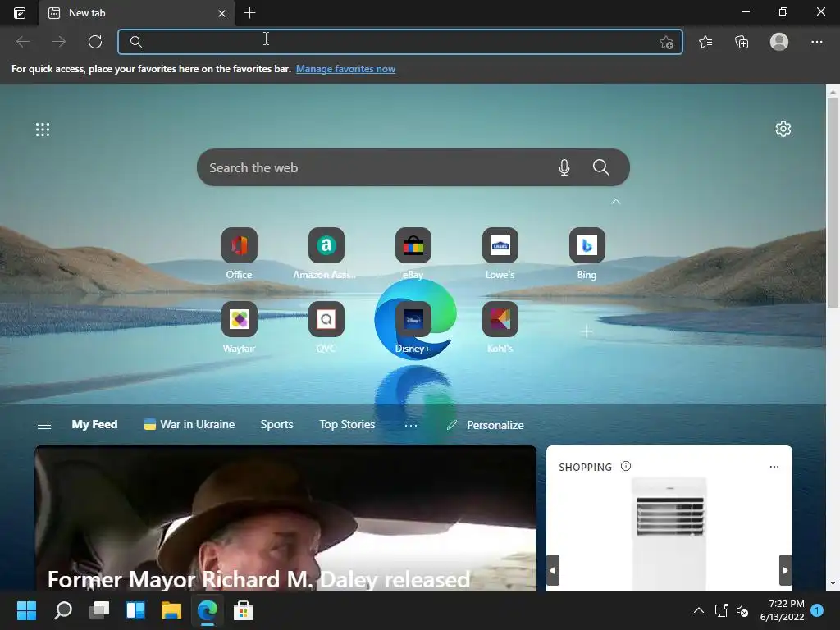Open Microsoft Store from taskbar
The width and height of the screenshot is (840, 630).
point(243,610)
